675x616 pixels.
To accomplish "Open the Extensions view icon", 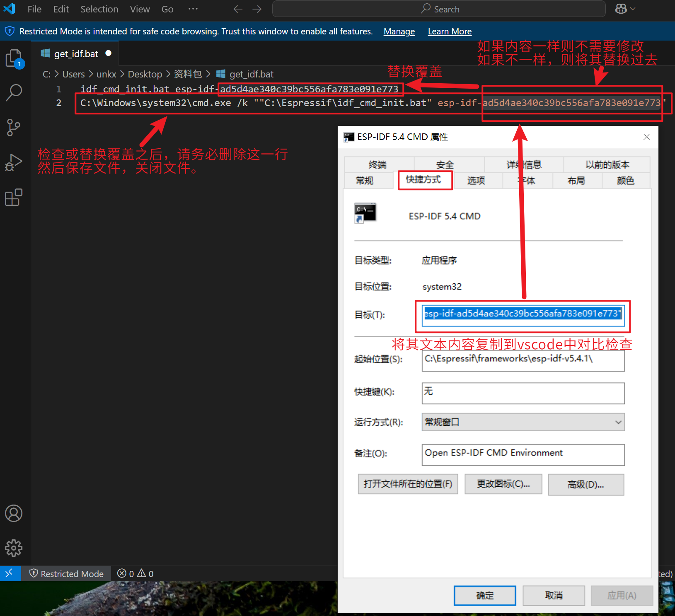I will (x=14, y=197).
